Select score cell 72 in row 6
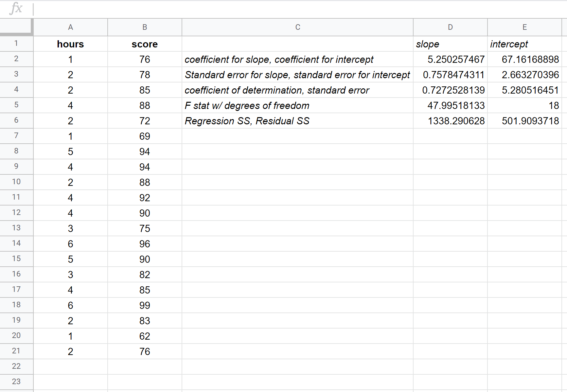This screenshot has height=392, width=567. point(145,121)
